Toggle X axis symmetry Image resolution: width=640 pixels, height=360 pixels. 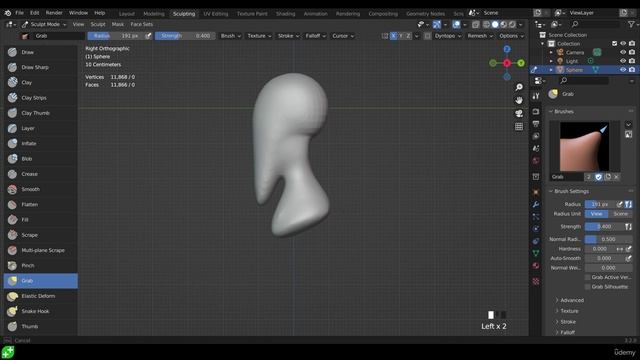(393, 36)
